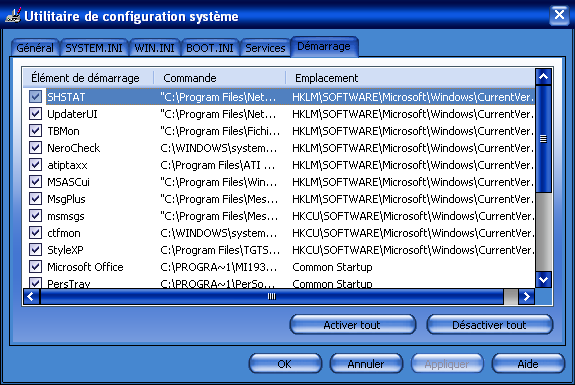575x385 pixels.
Task: Sort by Élément de démarrage column header
Action: (88, 78)
